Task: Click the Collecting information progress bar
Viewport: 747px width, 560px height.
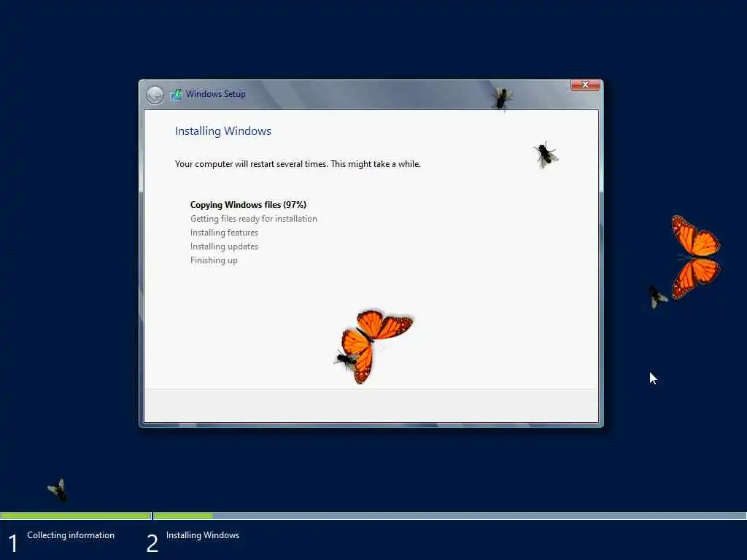Action: [x=76, y=516]
